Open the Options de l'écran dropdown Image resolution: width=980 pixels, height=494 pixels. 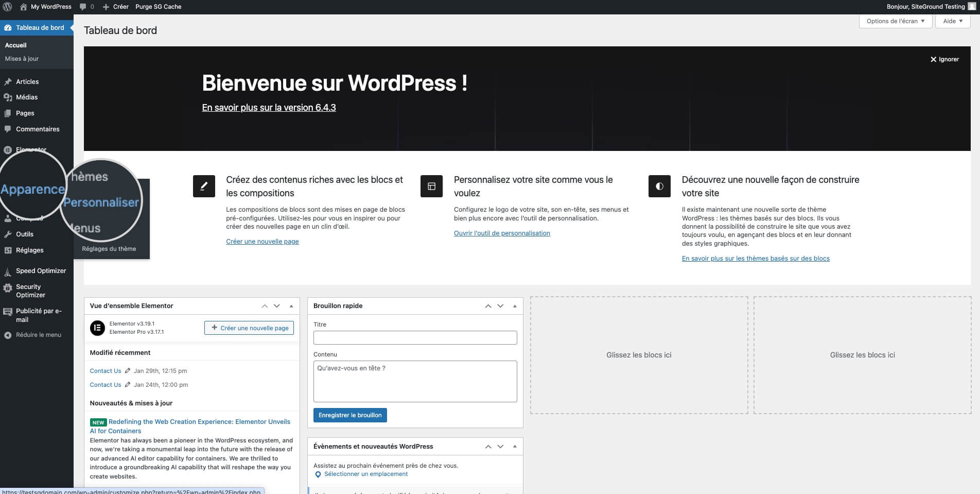[896, 21]
